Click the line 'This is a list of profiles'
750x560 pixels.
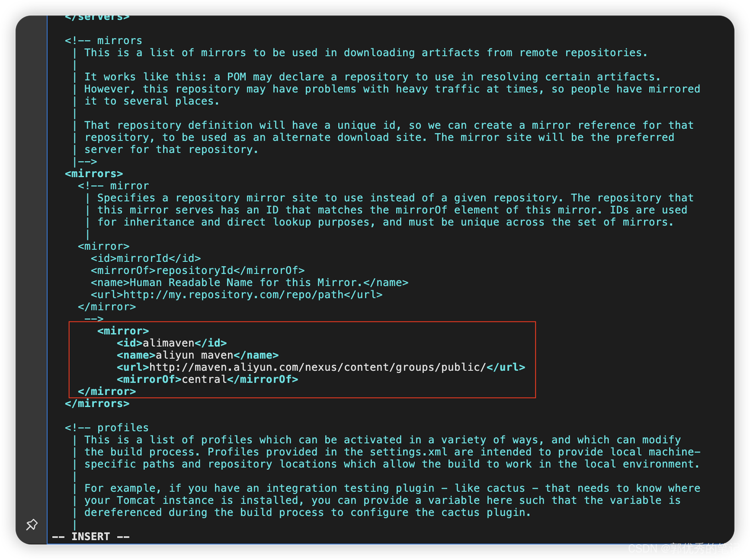coord(383,440)
